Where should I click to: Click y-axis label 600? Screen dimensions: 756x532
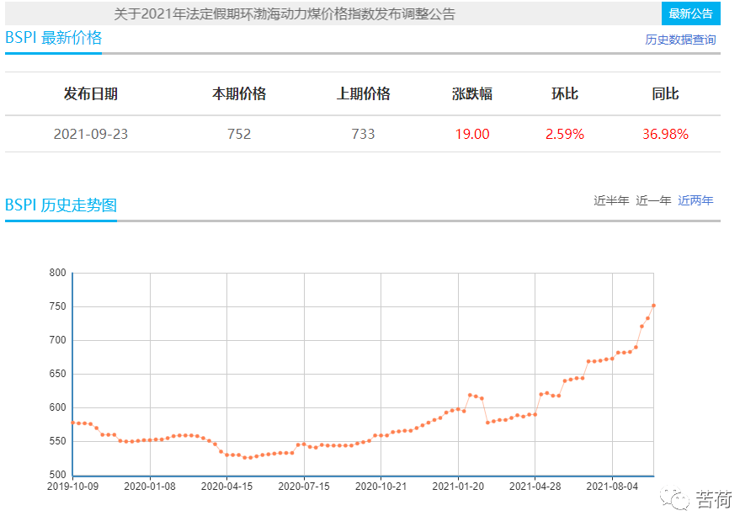(x=57, y=407)
